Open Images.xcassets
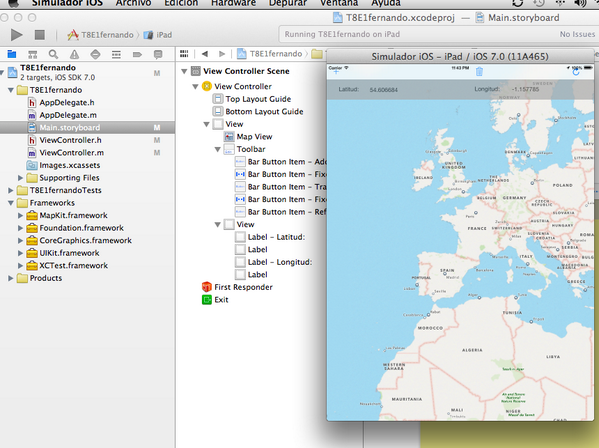This screenshot has height=448, width=599. coord(70,165)
